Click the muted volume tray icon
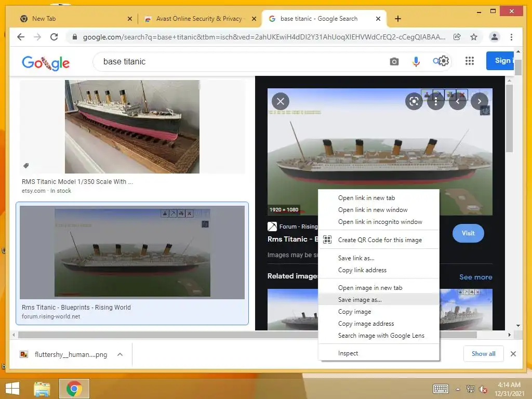The width and height of the screenshot is (532, 399). pyautogui.click(x=483, y=389)
